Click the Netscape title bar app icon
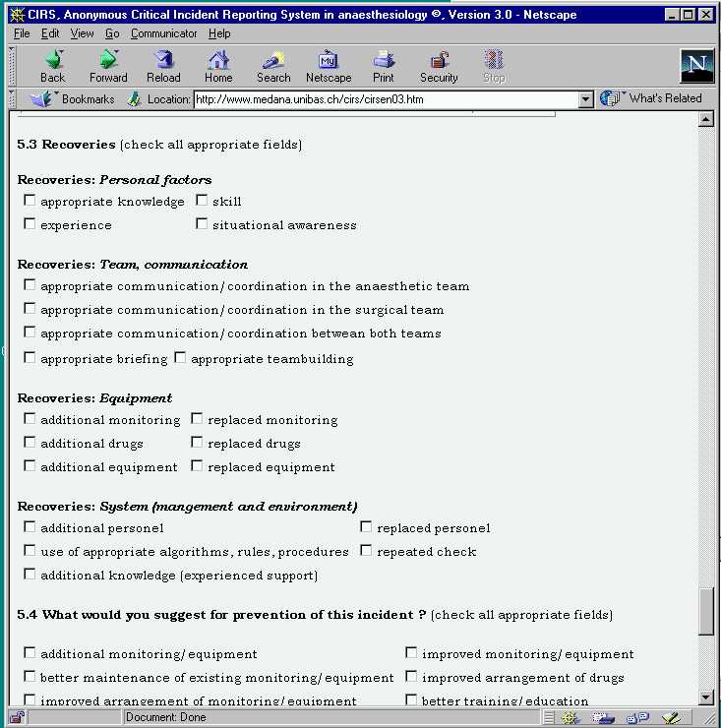The image size is (721, 728). [17, 15]
